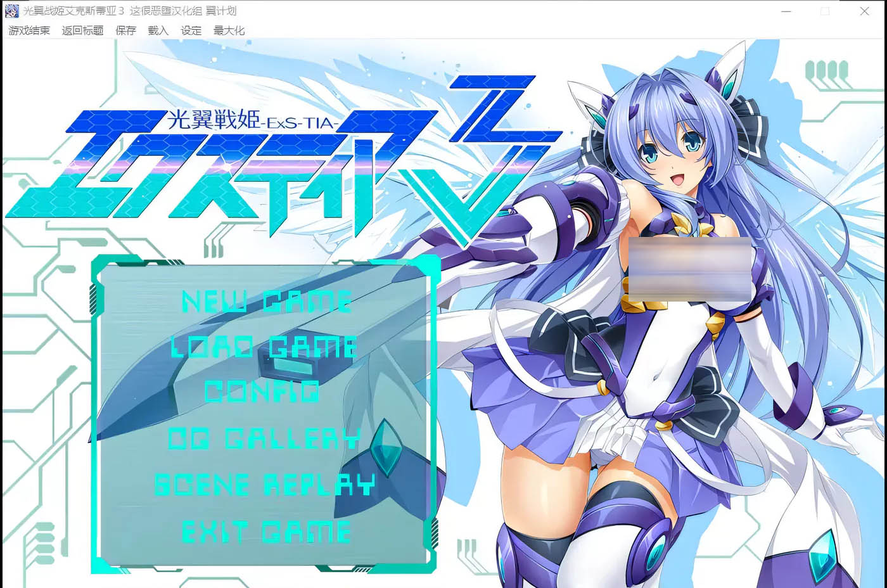This screenshot has height=588, width=887.
Task: Open the 保存 menu
Action: click(125, 30)
